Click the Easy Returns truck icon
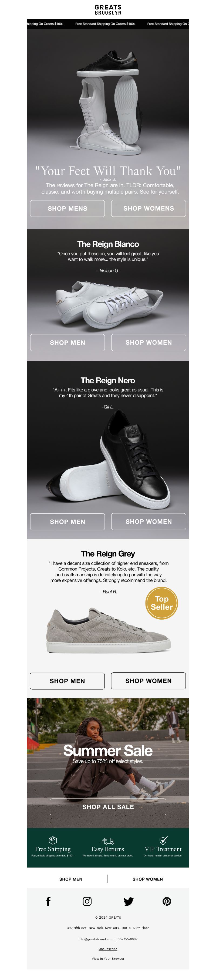The image size is (216, 980). click(x=108, y=841)
